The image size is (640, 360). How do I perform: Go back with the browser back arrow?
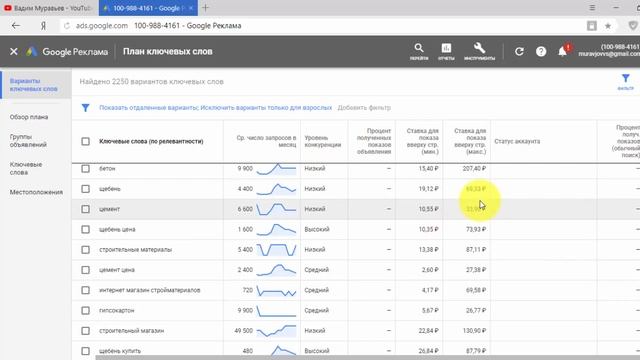[16, 26]
